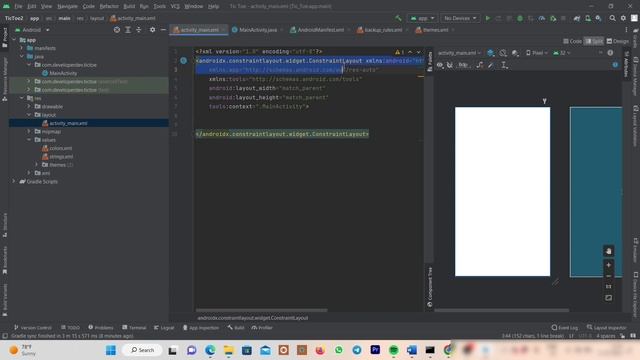The image size is (640, 360).
Task: Click Orientation for Preview icon
Action: click(503, 53)
